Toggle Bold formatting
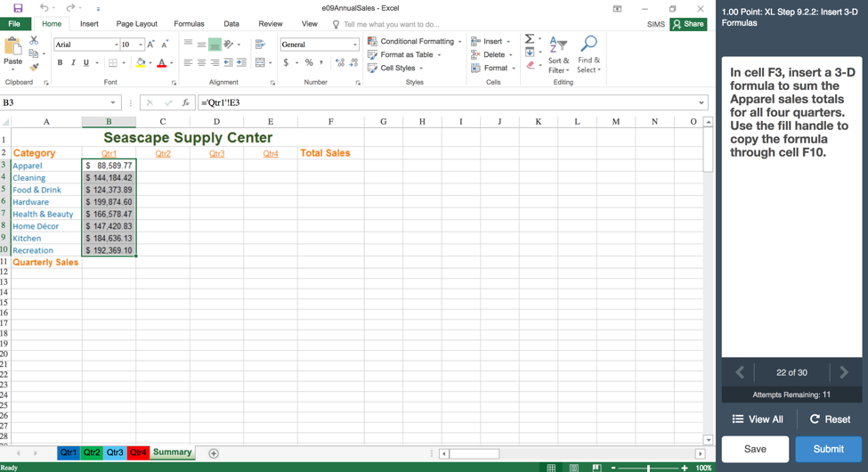This screenshot has width=868, height=472. click(60, 63)
